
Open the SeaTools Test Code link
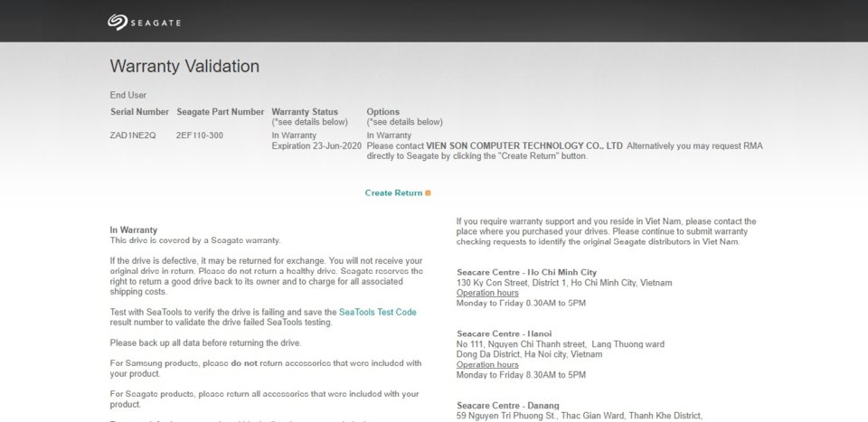(x=378, y=312)
